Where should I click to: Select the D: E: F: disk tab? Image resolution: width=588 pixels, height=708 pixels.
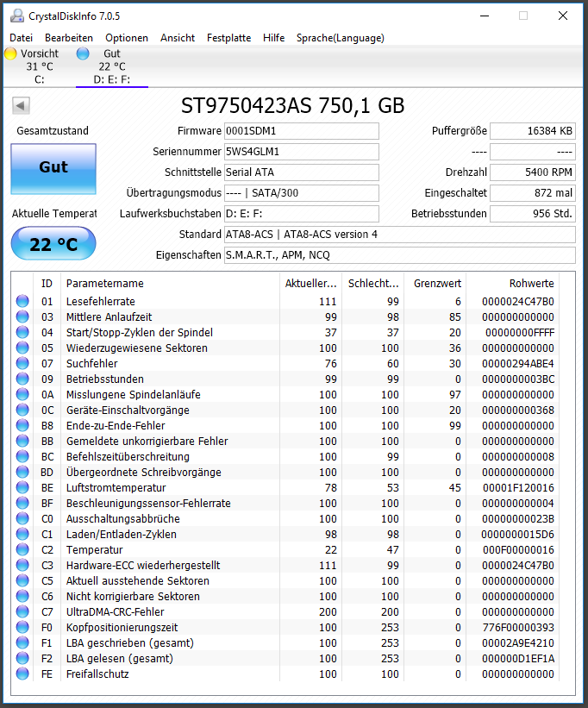point(112,66)
